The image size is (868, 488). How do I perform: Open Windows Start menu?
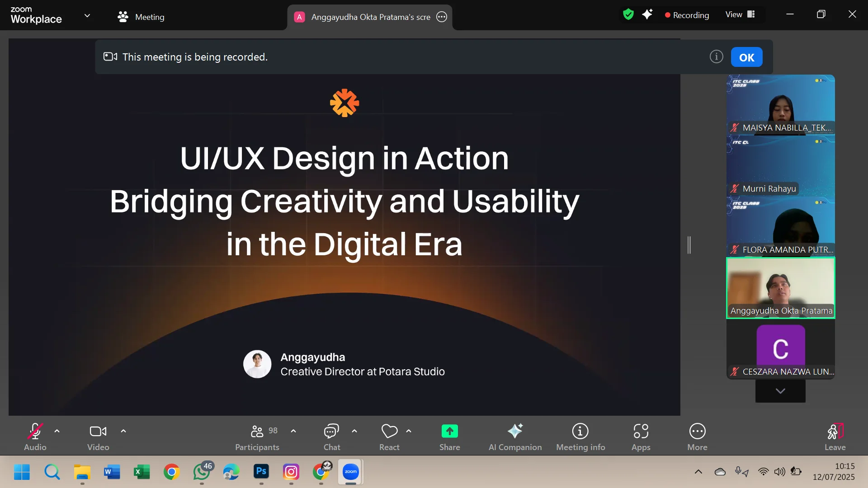pyautogui.click(x=22, y=472)
